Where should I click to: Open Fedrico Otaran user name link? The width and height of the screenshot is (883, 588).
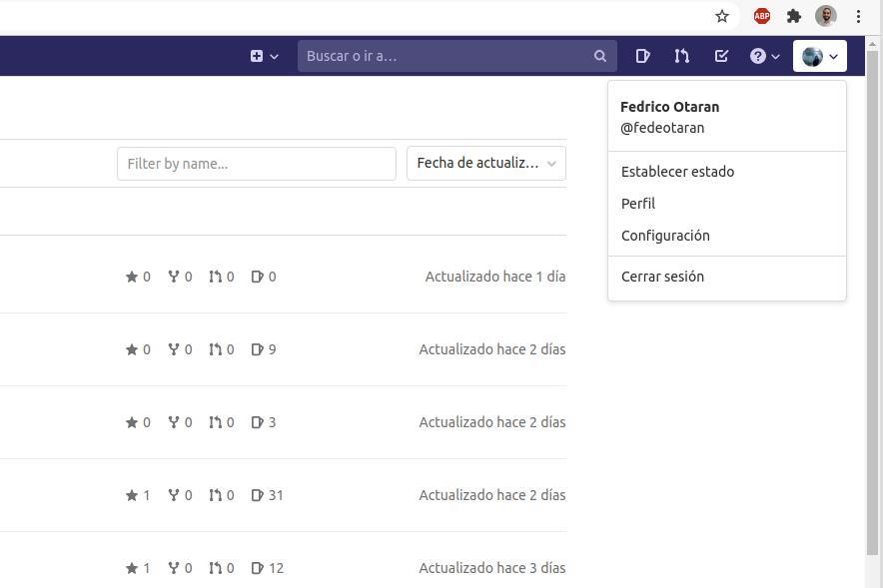(669, 107)
